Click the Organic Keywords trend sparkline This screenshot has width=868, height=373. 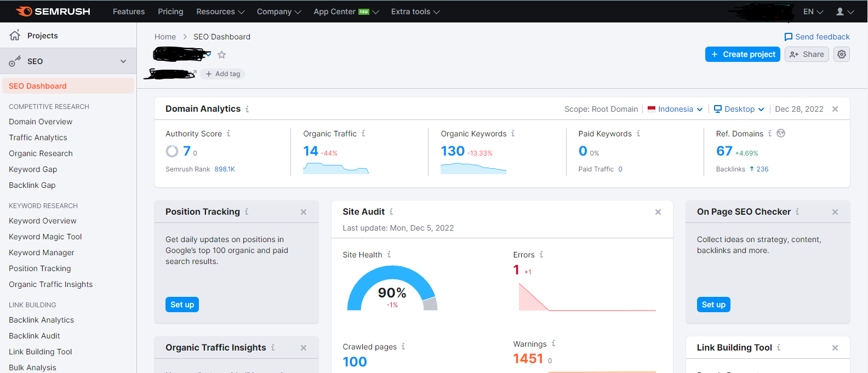pos(473,169)
